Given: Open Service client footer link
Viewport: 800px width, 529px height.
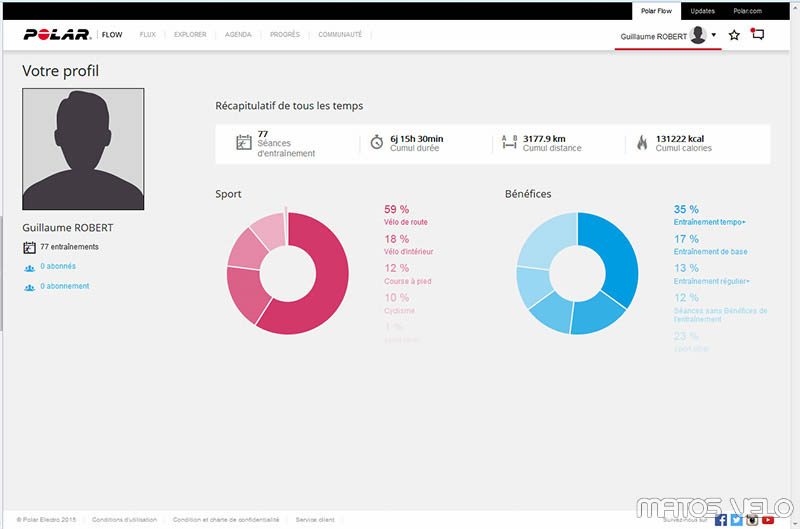Looking at the screenshot, I should click(315, 520).
